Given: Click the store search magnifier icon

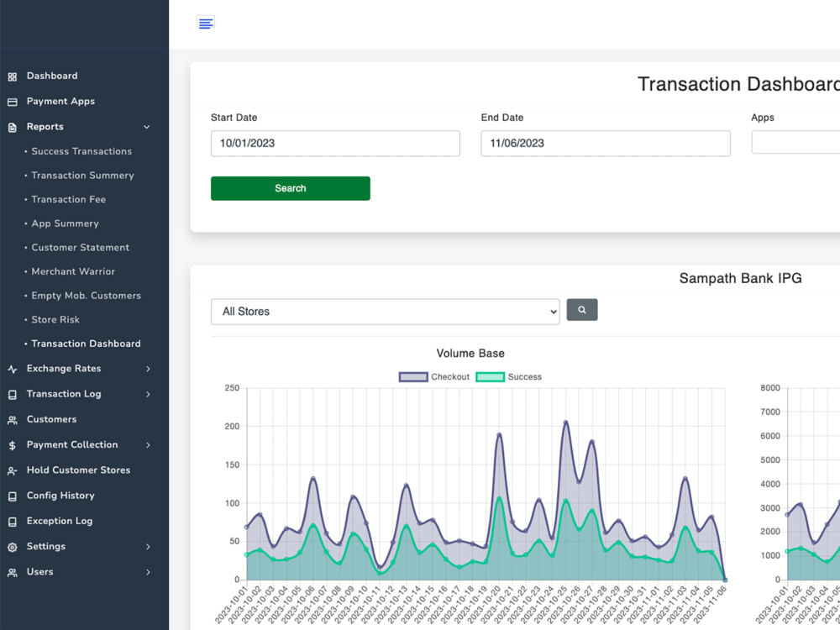Looking at the screenshot, I should (582, 310).
